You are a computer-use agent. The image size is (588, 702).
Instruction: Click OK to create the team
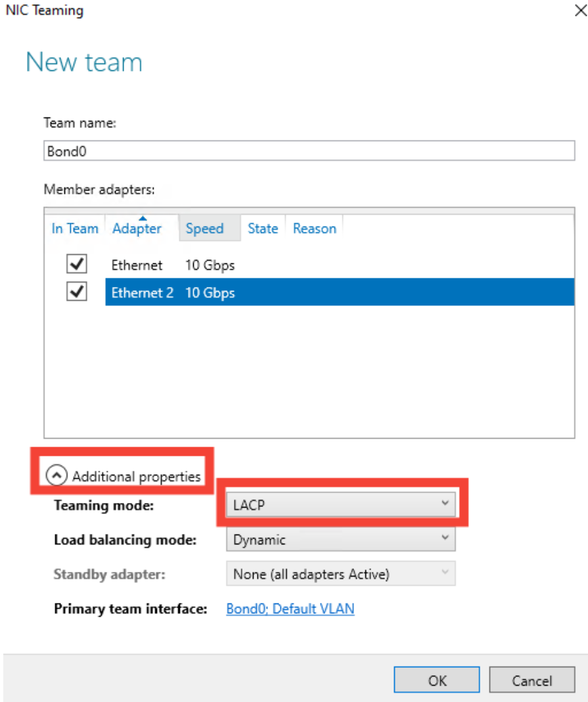[x=437, y=680]
